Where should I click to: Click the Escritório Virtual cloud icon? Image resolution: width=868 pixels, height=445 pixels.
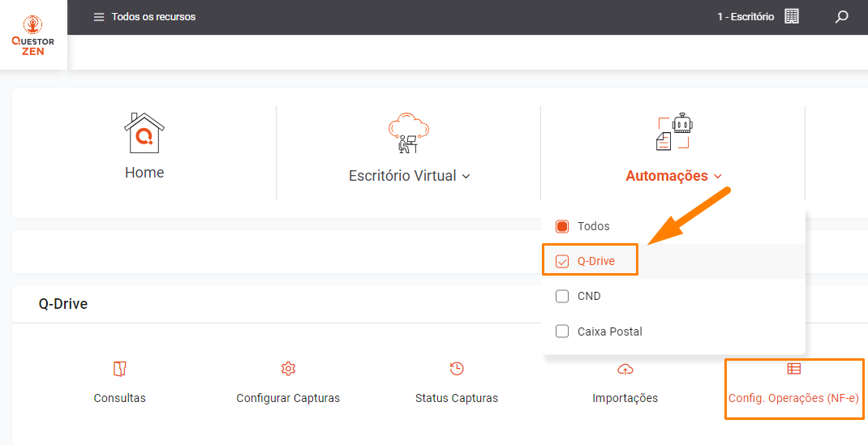click(409, 133)
